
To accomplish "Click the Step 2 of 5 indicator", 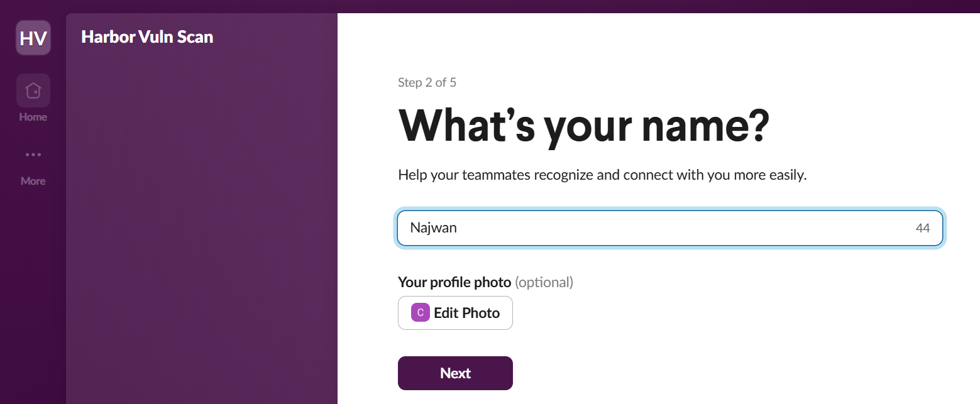I will tap(427, 82).
